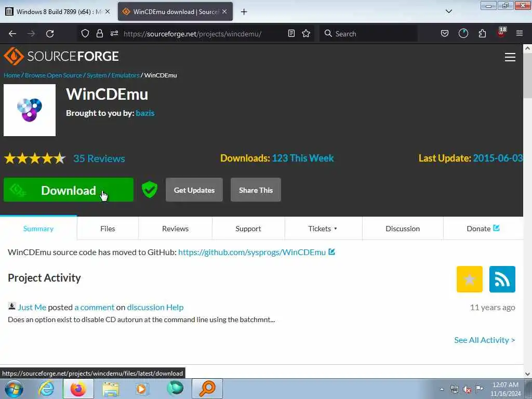532x399 pixels.
Task: Click the taskbar clock showing 12:07 AM
Action: 506,389
